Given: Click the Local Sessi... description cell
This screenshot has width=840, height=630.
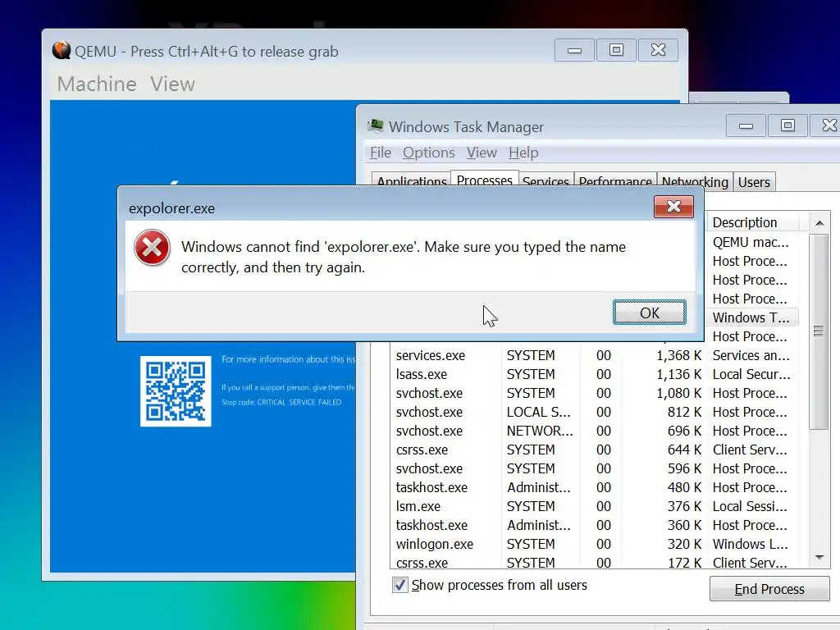Looking at the screenshot, I should click(750, 506).
